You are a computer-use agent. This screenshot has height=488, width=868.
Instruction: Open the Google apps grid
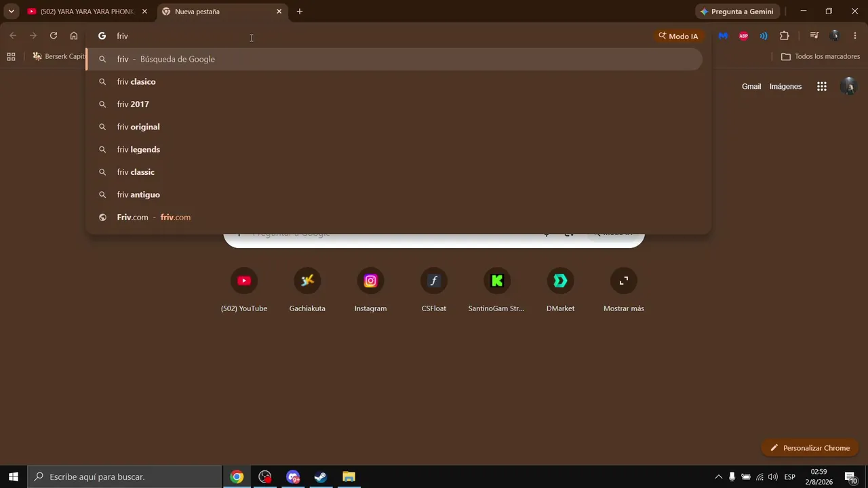click(822, 87)
